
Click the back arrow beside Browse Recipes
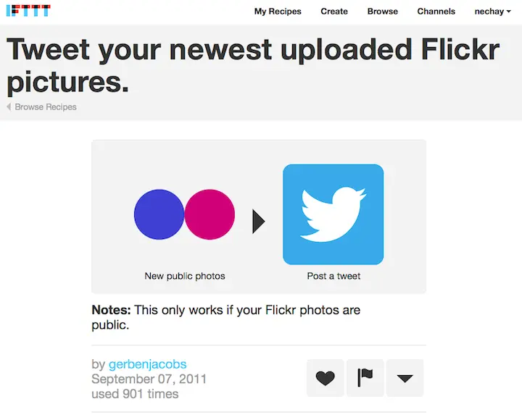9,106
